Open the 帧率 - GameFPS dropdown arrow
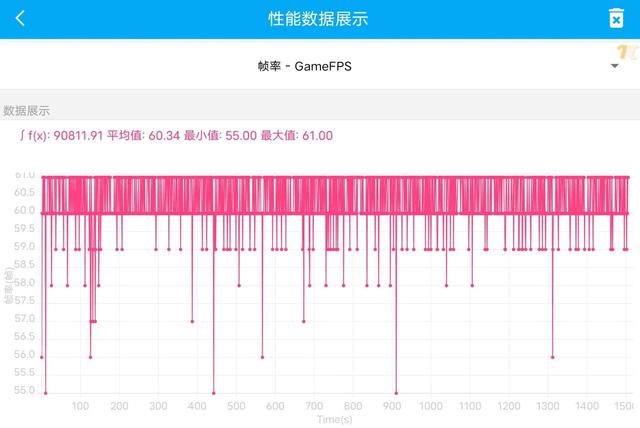The height and width of the screenshot is (428, 640). [614, 66]
